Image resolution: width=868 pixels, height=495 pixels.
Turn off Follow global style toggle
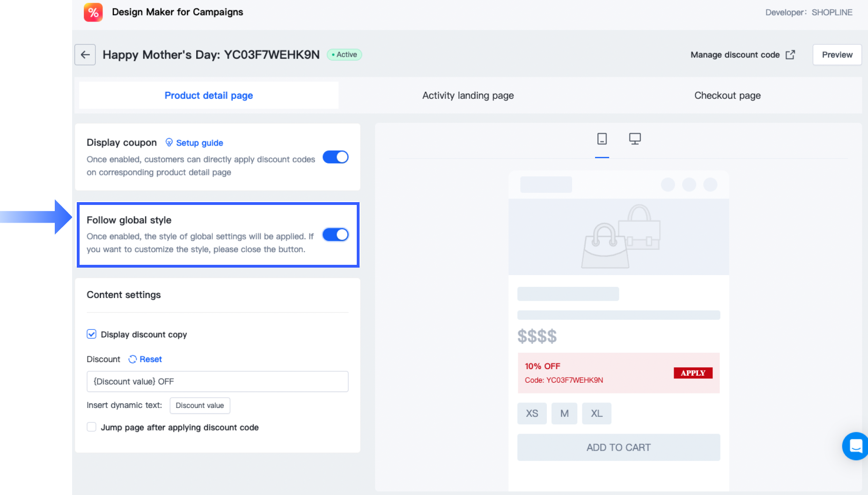coord(335,235)
